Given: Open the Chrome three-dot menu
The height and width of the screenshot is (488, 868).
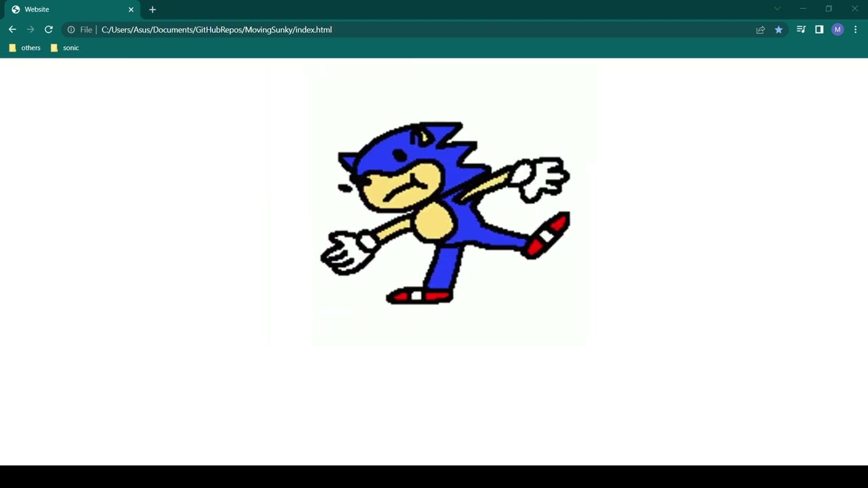Looking at the screenshot, I should coord(856,30).
